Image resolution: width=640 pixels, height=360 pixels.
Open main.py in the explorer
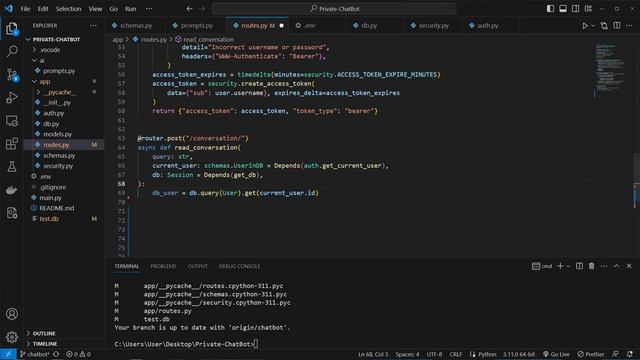click(50, 198)
